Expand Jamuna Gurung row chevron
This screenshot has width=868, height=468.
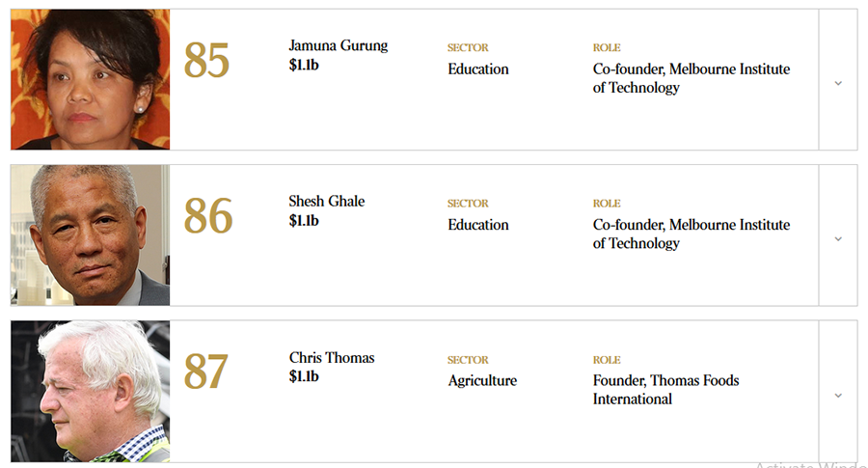(838, 83)
